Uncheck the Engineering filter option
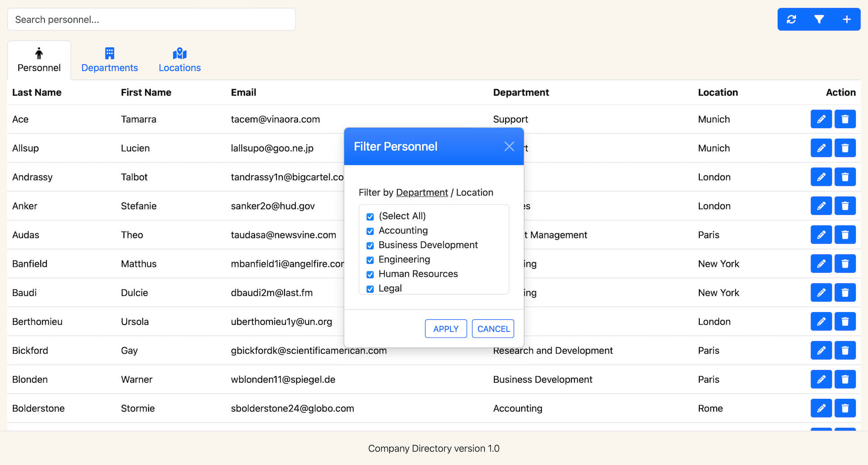Viewport: 868px width, 465px height. click(370, 260)
